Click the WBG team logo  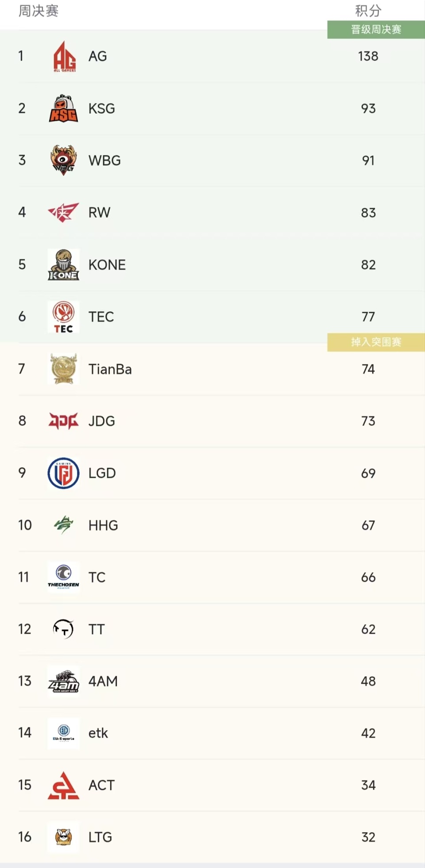pyautogui.click(x=63, y=160)
